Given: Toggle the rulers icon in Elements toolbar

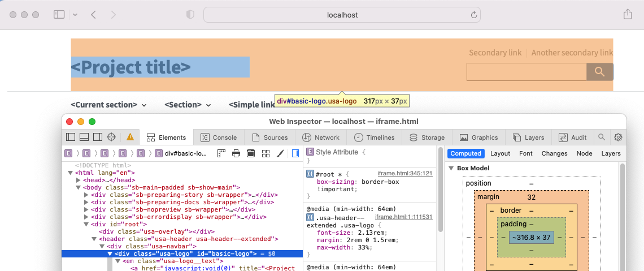Looking at the screenshot, I should 222,153.
